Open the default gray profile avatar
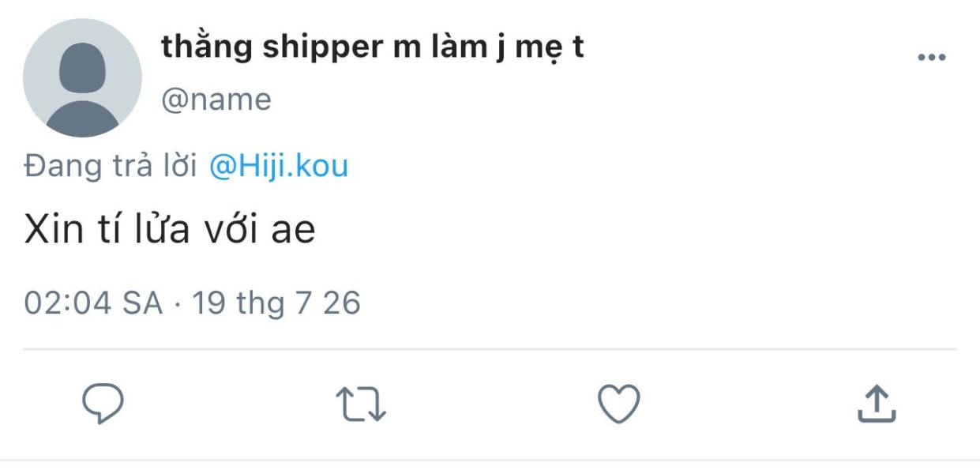Viewport: 980px width, 474px height. [x=82, y=78]
